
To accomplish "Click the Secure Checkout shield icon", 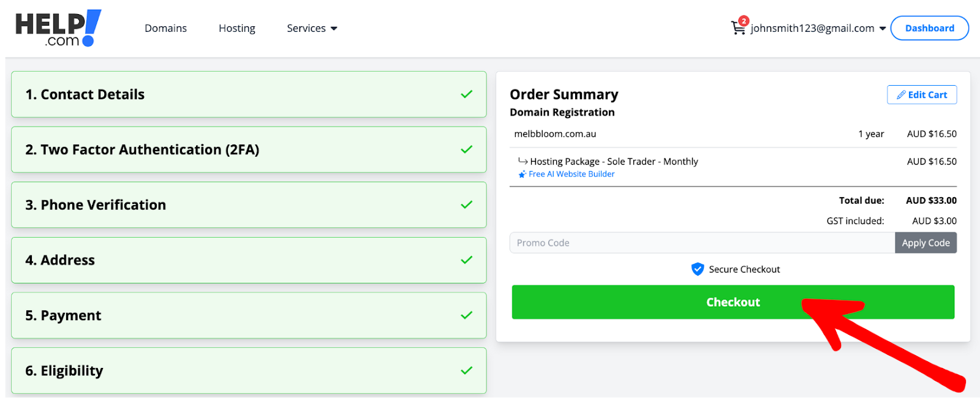I will point(697,269).
